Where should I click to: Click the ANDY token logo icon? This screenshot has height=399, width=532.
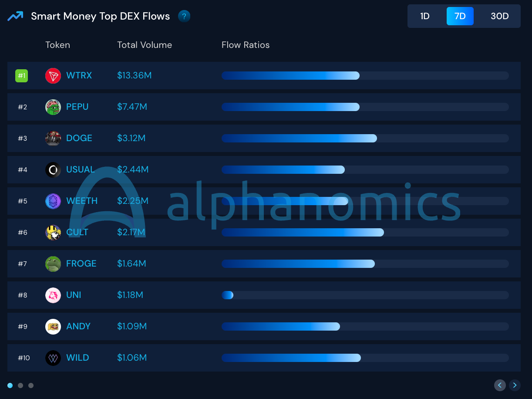click(x=53, y=327)
